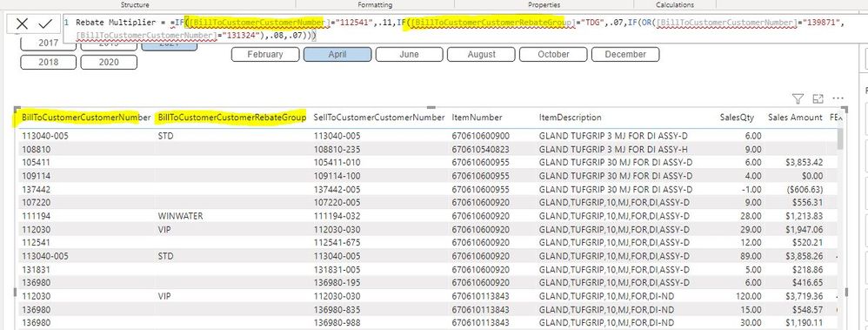
Task: Open the Calculations ribbon group
Action: click(675, 4)
